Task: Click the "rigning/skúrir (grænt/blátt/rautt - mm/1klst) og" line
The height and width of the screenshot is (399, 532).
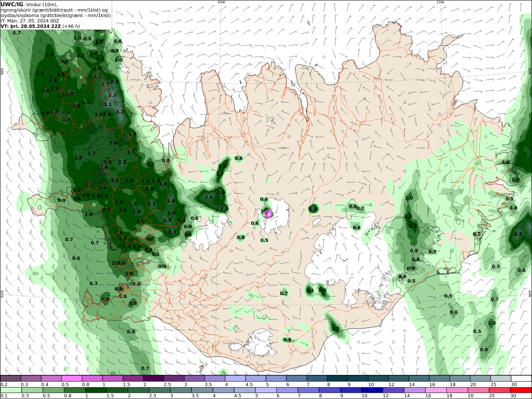Action: pos(54,10)
